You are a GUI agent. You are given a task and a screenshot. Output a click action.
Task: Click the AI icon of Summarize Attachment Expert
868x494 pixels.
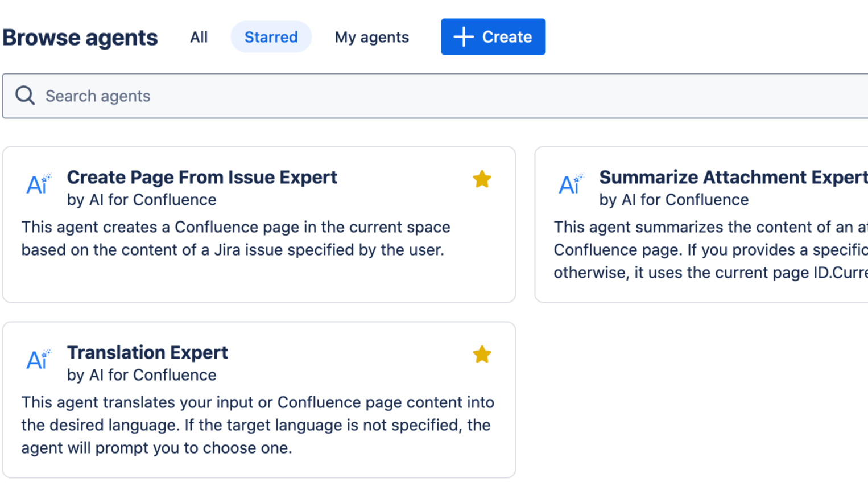point(571,184)
